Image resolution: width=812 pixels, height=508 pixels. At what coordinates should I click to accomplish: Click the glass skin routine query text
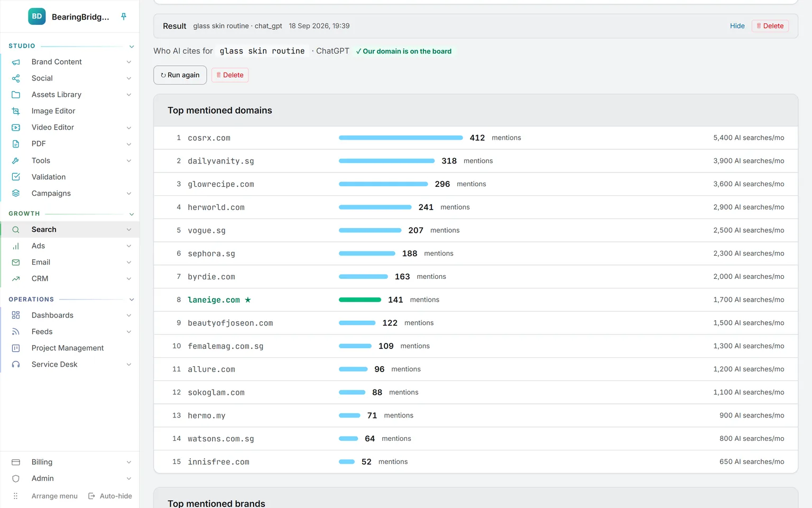pos(262,51)
